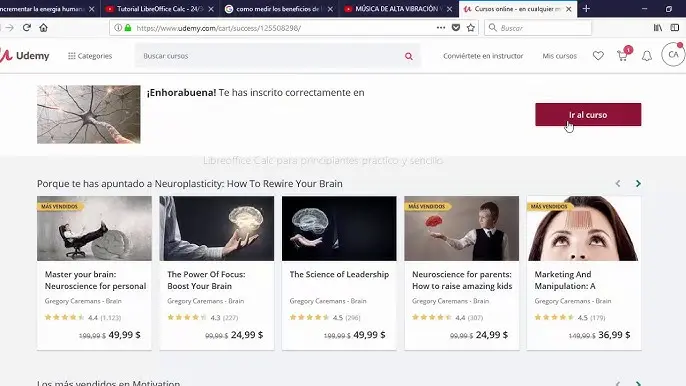Show next courses in Neuroplasticity carousel
This screenshot has width=686, height=386.
(x=638, y=183)
